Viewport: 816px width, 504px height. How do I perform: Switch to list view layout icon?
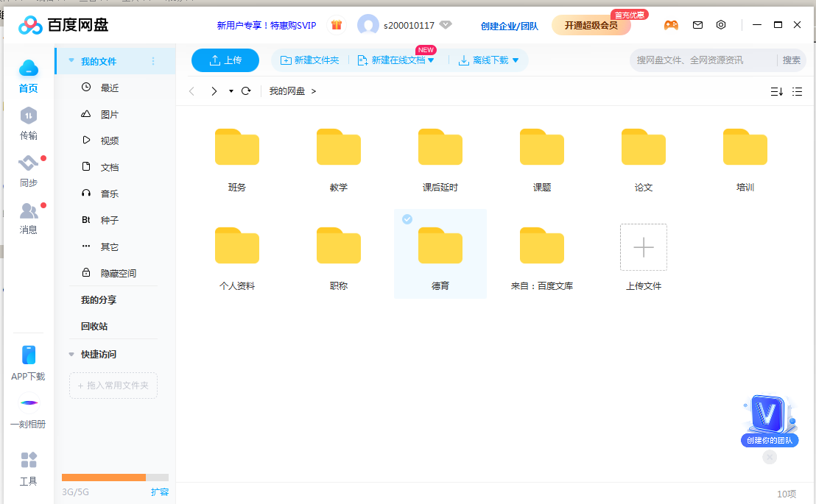(797, 91)
